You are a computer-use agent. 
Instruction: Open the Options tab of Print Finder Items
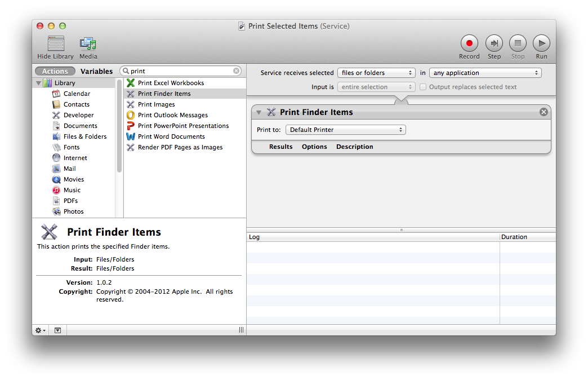[x=314, y=147]
